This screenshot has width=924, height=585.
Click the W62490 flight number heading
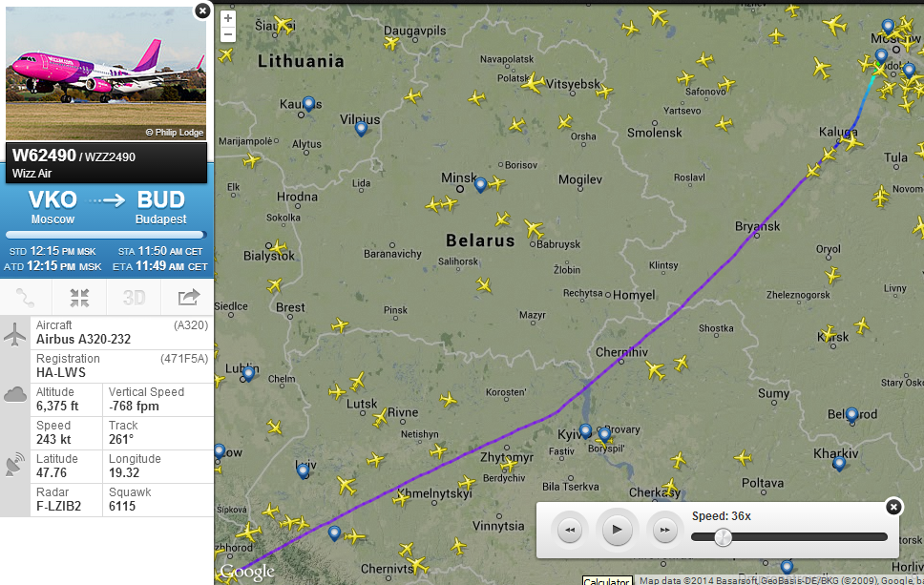(44, 156)
